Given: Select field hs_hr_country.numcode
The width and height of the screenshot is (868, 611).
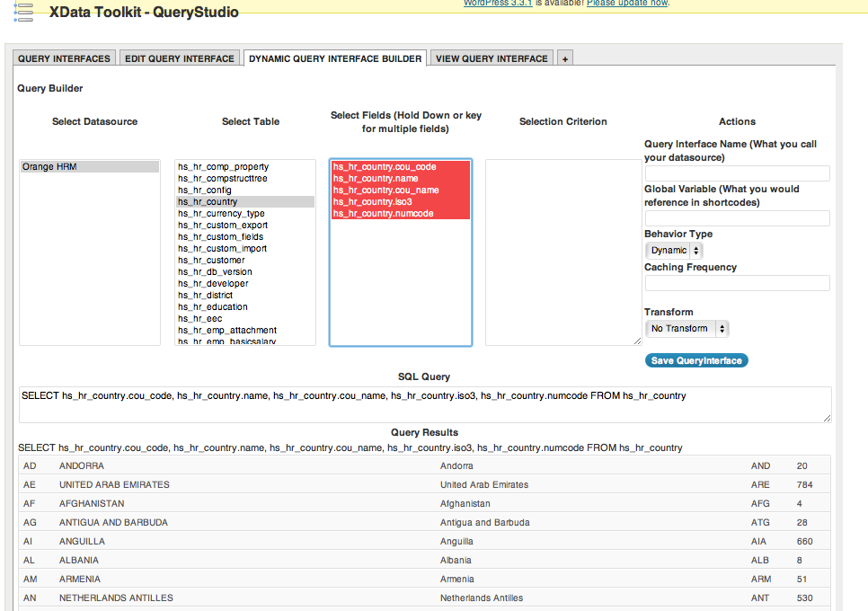Looking at the screenshot, I should point(400,213).
